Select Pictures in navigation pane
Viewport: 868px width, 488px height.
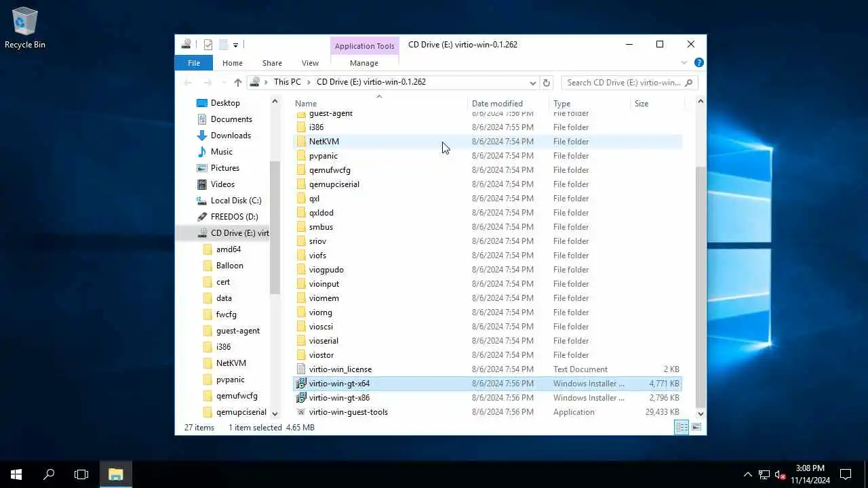(225, 168)
